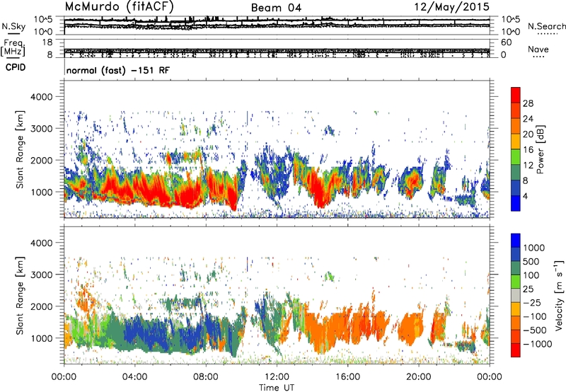Select the Freq. [MHz] axis label
The width and height of the screenshot is (566, 392).
coord(13,48)
